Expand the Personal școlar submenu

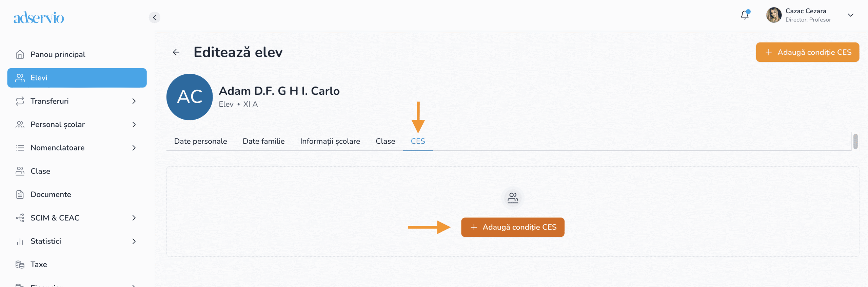click(x=134, y=125)
